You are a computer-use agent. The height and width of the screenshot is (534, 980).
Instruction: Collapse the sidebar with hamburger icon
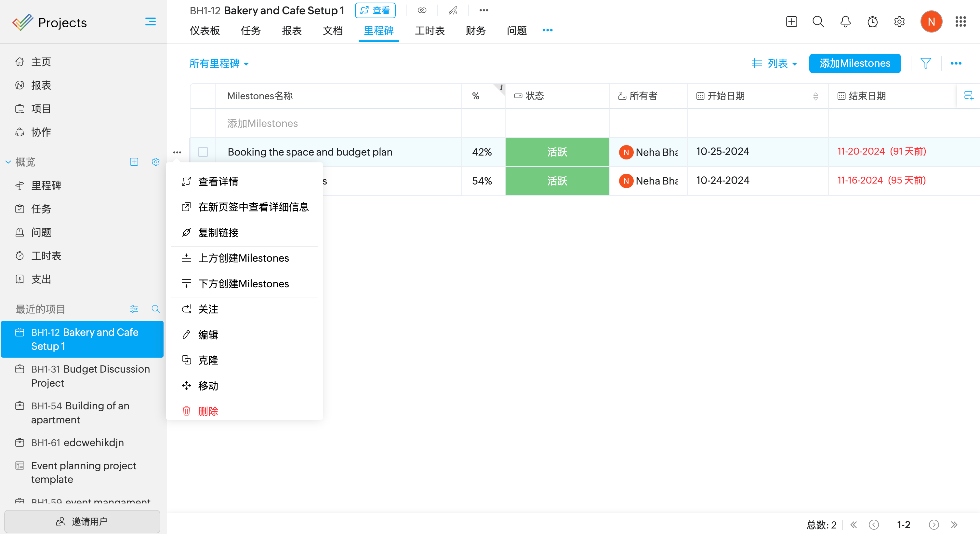pos(150,22)
